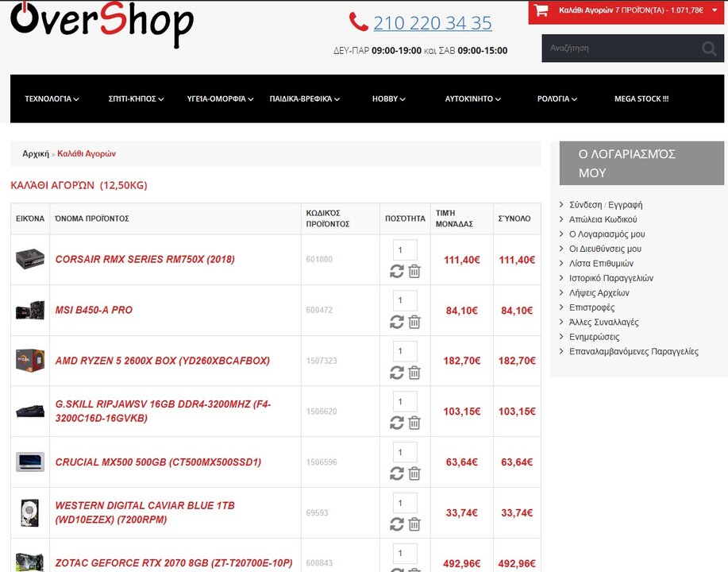This screenshot has width=728, height=572.
Task: Open Ενημερώσεις link
Action: (x=595, y=337)
